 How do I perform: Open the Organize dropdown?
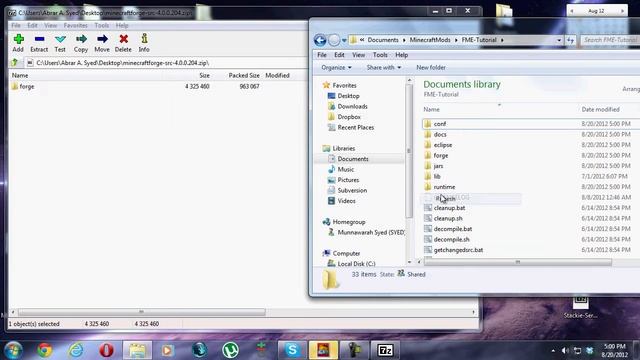tap(336, 67)
